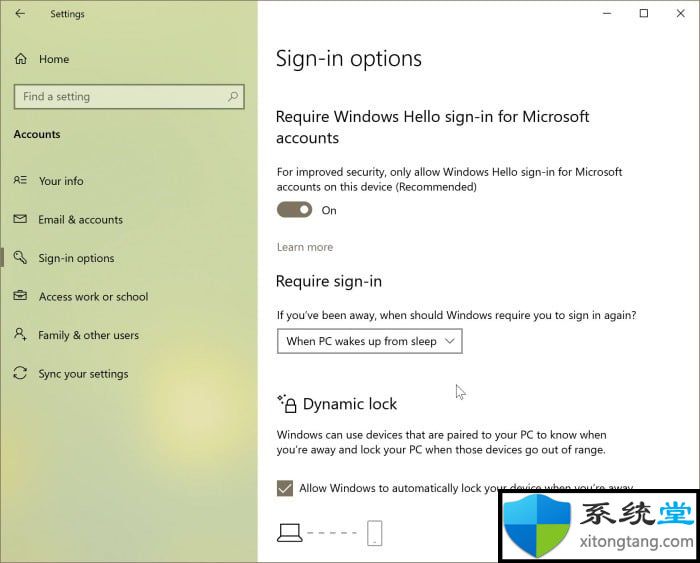The width and height of the screenshot is (700, 563).
Task: Click the Require sign-in heading
Action: click(x=329, y=281)
